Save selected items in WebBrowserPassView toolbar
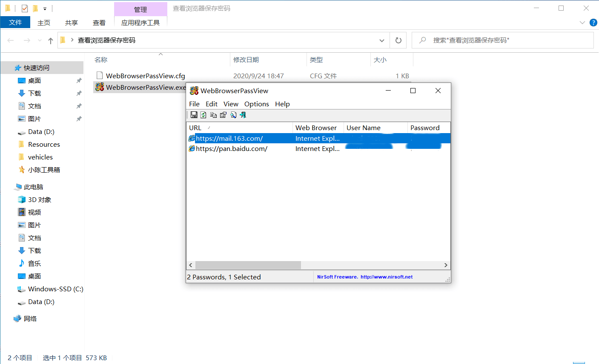Screen dimensions: 599x364 coord(194,115)
